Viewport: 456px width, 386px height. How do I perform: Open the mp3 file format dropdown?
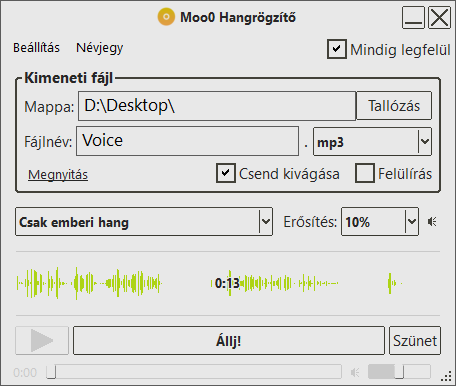coord(372,142)
